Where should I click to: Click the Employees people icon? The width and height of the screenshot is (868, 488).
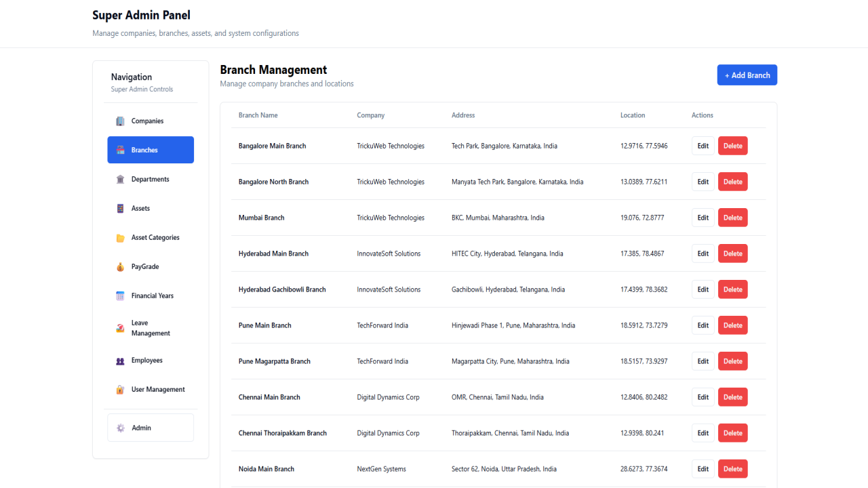[x=120, y=361]
